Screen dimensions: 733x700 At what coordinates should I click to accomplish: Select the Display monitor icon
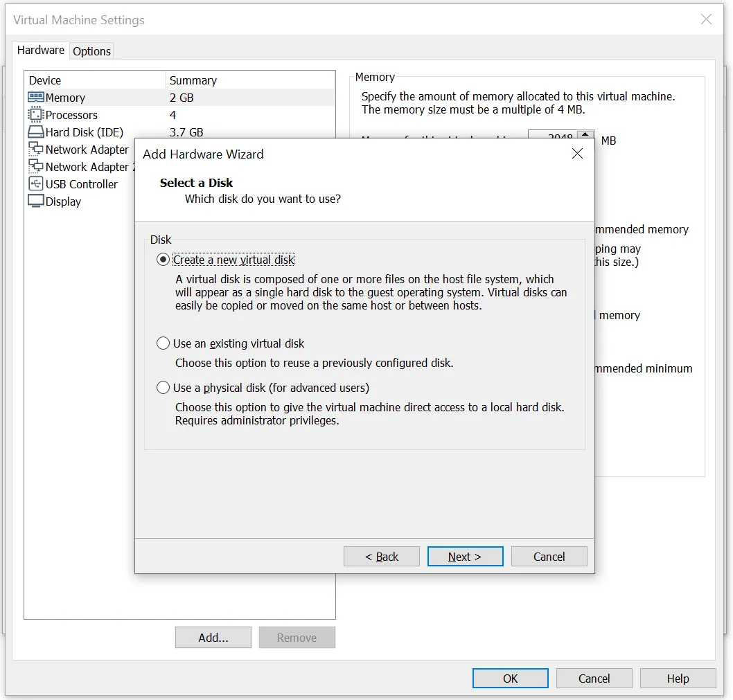coord(35,201)
